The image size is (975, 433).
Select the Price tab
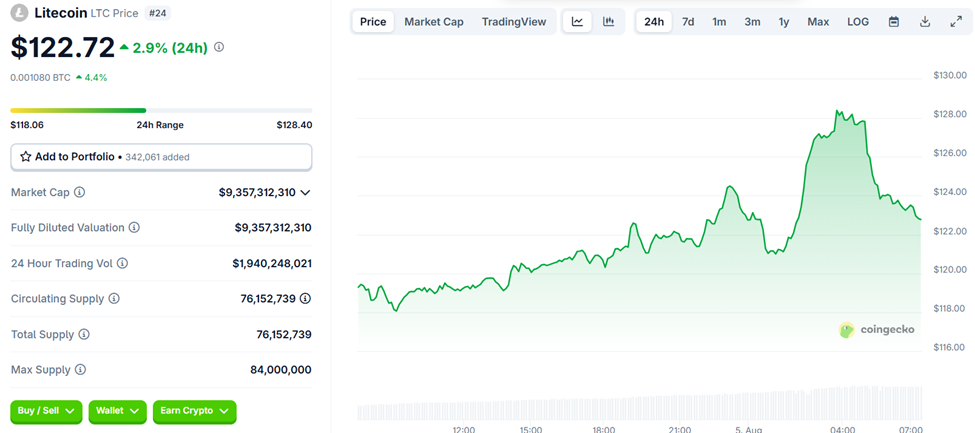point(373,22)
